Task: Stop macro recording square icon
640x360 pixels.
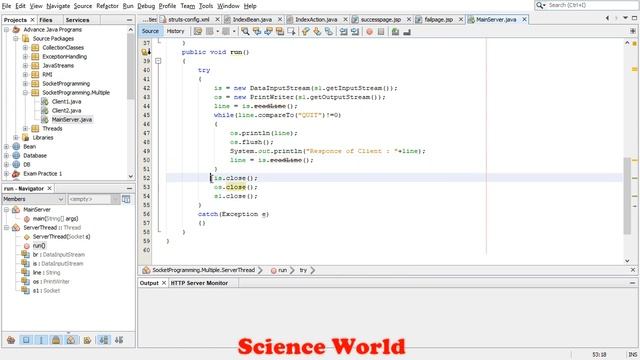Action: tap(381, 31)
